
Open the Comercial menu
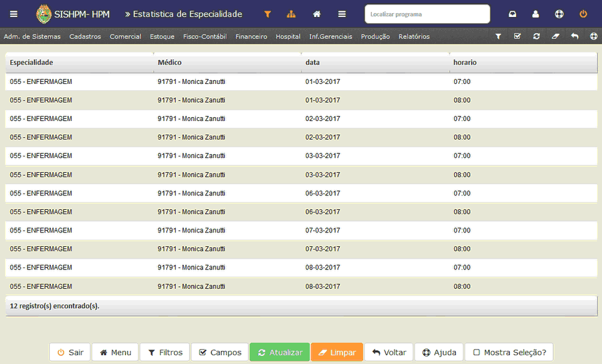pos(125,36)
